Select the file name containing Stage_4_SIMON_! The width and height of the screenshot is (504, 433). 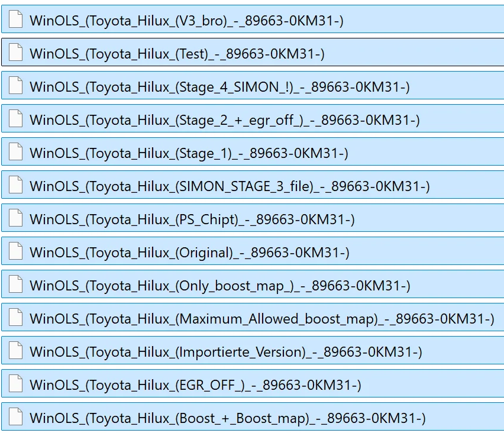(x=220, y=87)
